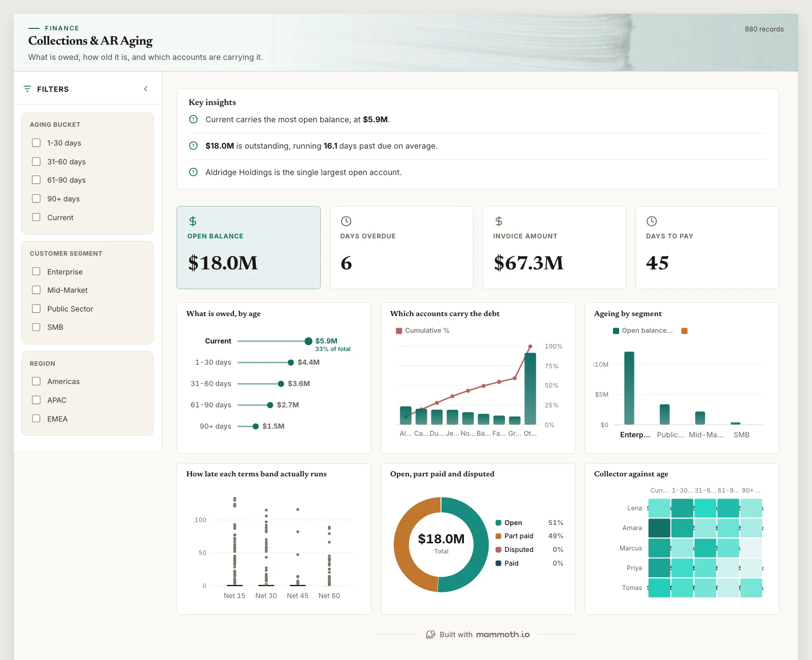
Task: Filter by the Enterprise segment checkbox
Action: point(36,271)
